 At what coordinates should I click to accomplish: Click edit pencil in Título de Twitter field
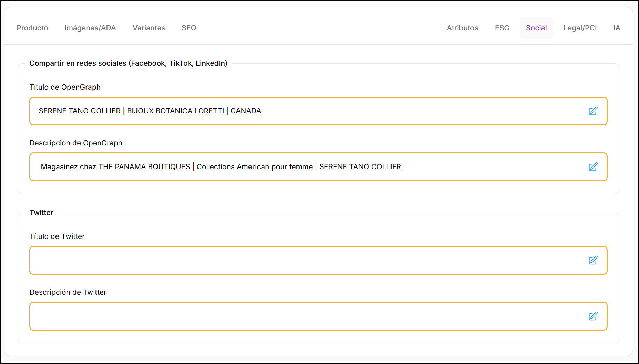coord(593,260)
